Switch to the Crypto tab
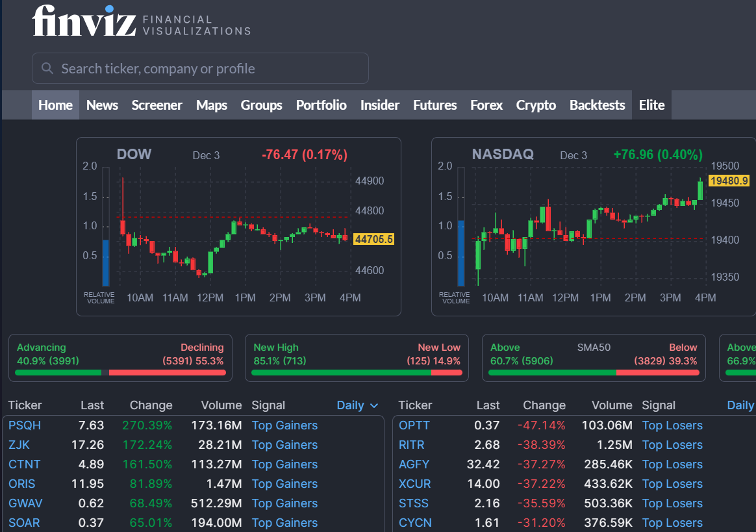 (x=536, y=105)
